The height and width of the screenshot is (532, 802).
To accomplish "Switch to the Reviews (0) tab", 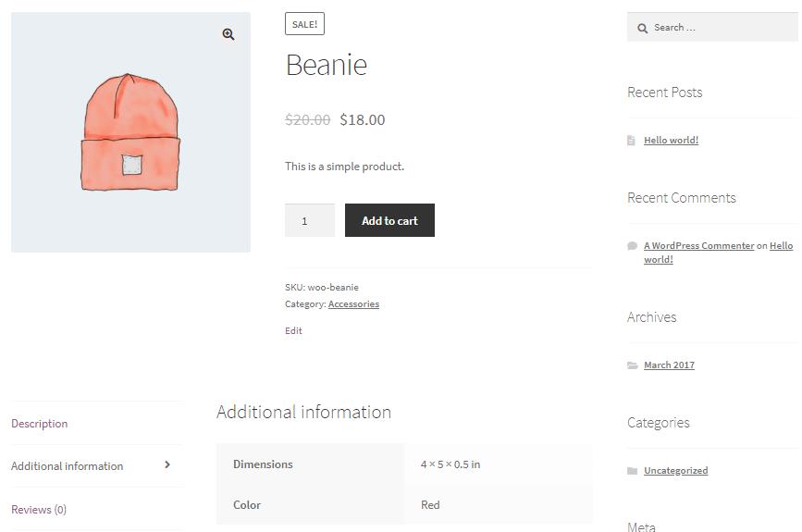I will pos(39,510).
